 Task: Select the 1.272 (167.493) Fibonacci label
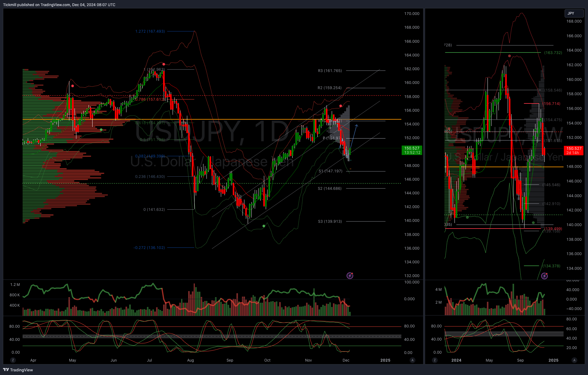point(150,31)
